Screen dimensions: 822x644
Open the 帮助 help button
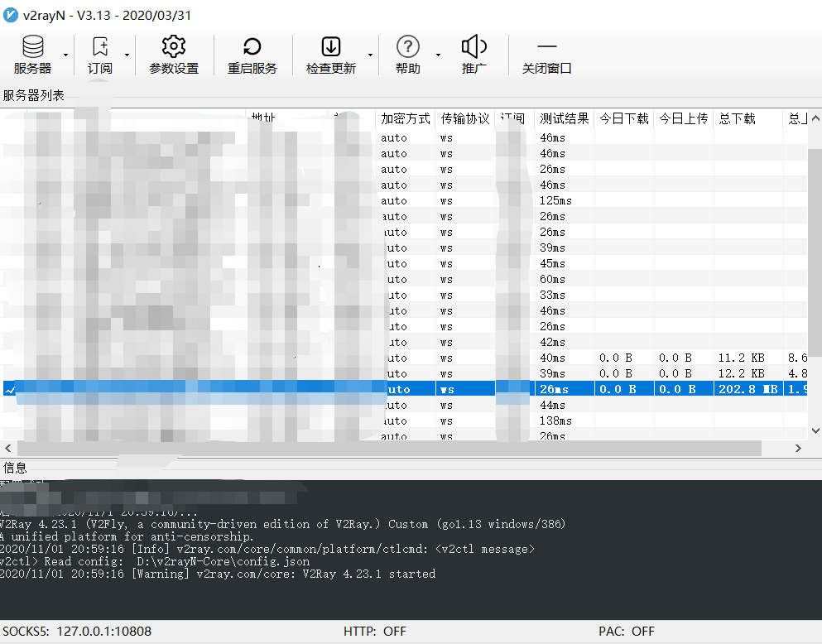point(408,55)
